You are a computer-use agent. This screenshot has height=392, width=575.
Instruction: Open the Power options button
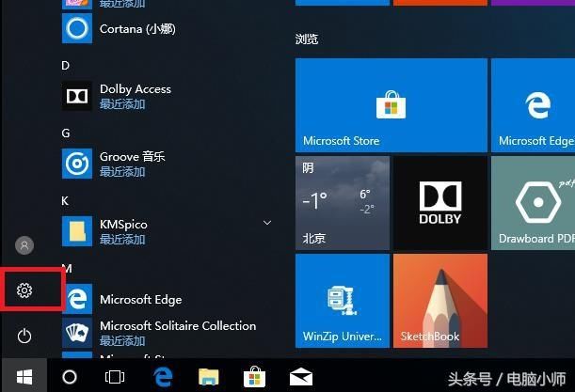click(x=24, y=336)
